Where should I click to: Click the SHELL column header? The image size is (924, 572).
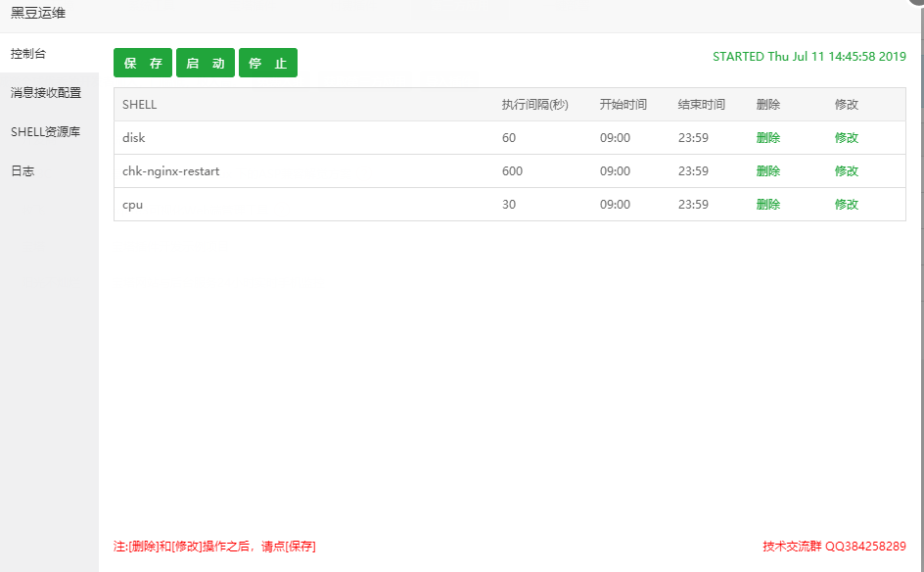(140, 105)
